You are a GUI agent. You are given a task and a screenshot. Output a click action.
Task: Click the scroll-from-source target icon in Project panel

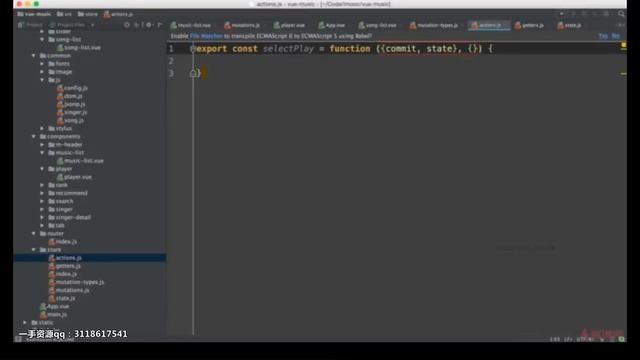point(127,25)
